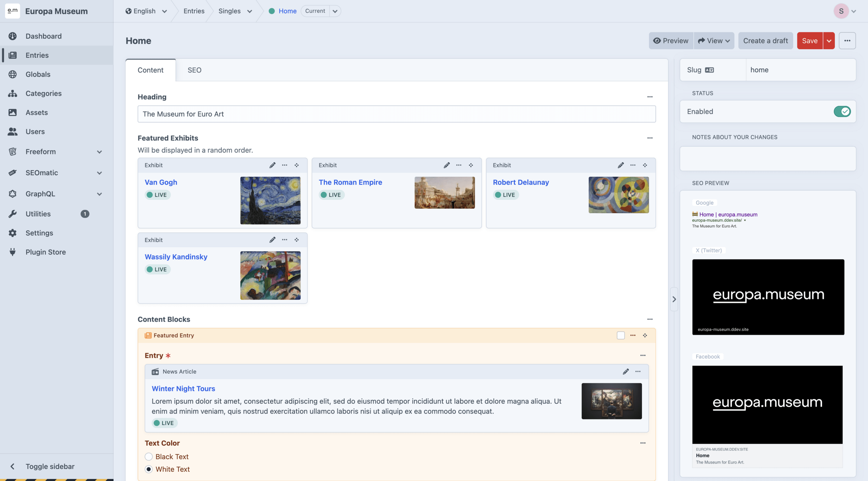
Task: Collapse the right details sidebar
Action: pyautogui.click(x=674, y=299)
